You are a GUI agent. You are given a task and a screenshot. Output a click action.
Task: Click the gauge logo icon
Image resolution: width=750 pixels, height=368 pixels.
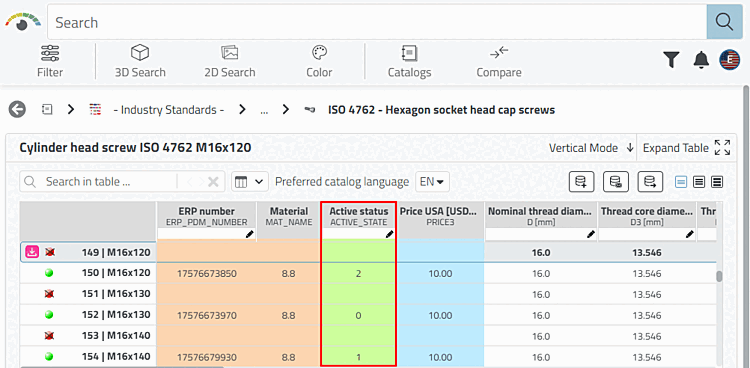coord(22,22)
